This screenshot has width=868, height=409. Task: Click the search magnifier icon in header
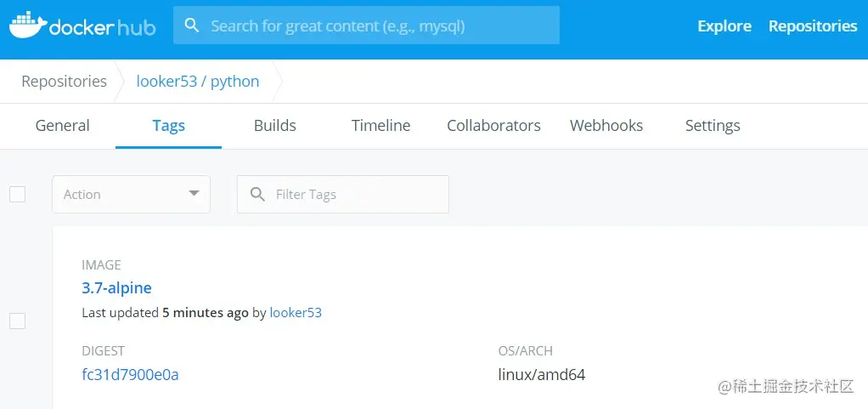[192, 25]
